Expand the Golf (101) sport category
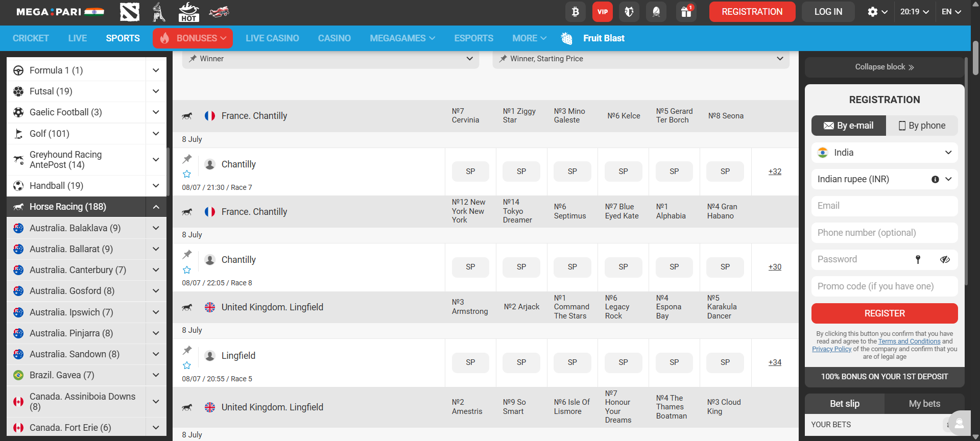980x441 pixels. [156, 134]
